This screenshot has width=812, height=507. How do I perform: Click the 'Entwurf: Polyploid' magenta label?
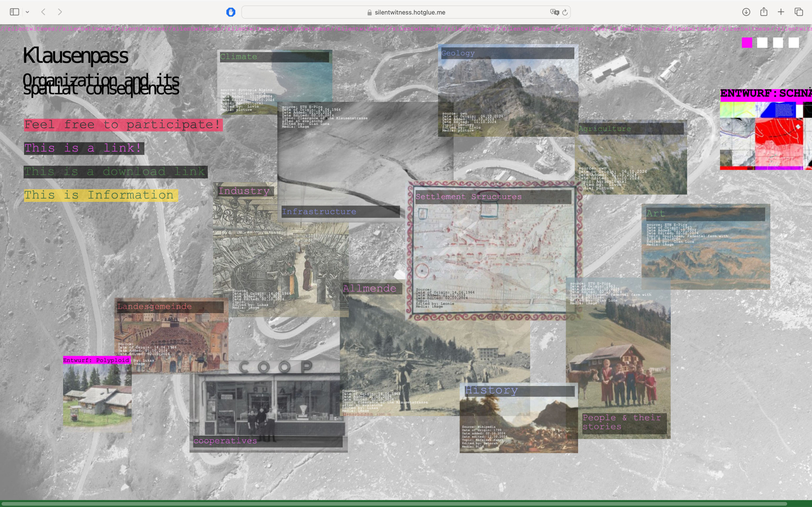tap(97, 361)
